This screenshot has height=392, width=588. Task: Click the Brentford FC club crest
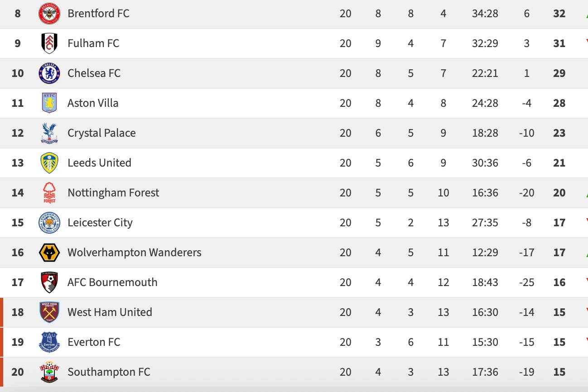coord(49,14)
